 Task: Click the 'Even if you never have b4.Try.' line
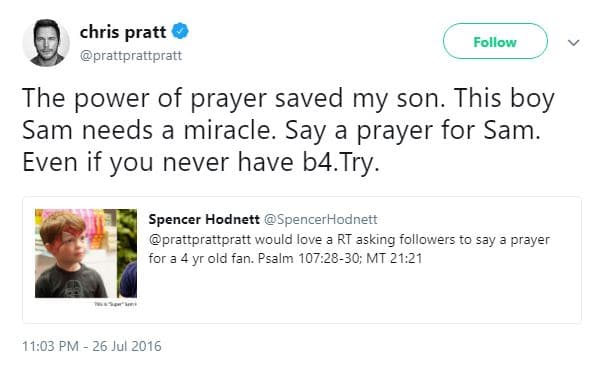tap(201, 163)
